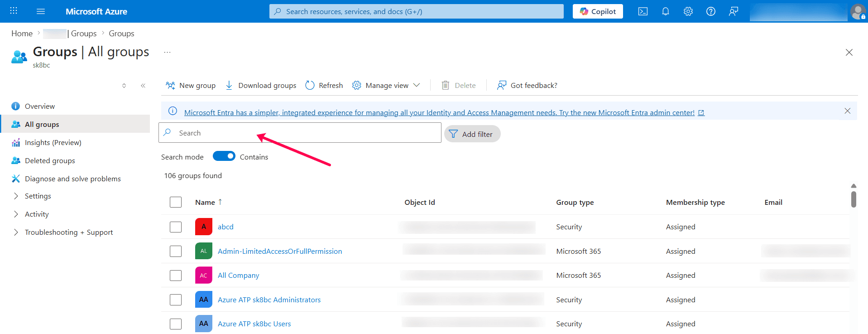Click the Object Id column header
This screenshot has height=334, width=868.
tap(420, 202)
